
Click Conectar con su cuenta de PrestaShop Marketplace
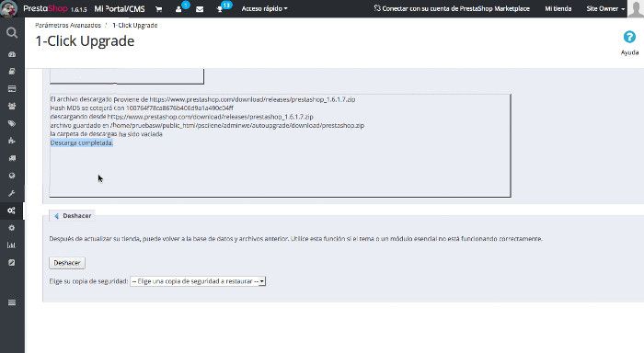[x=452, y=8]
